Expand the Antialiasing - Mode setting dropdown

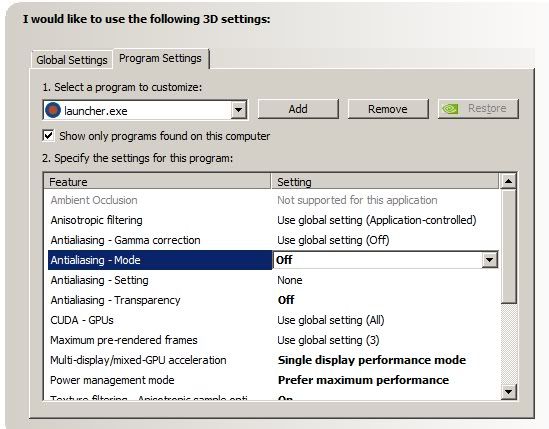click(489, 260)
